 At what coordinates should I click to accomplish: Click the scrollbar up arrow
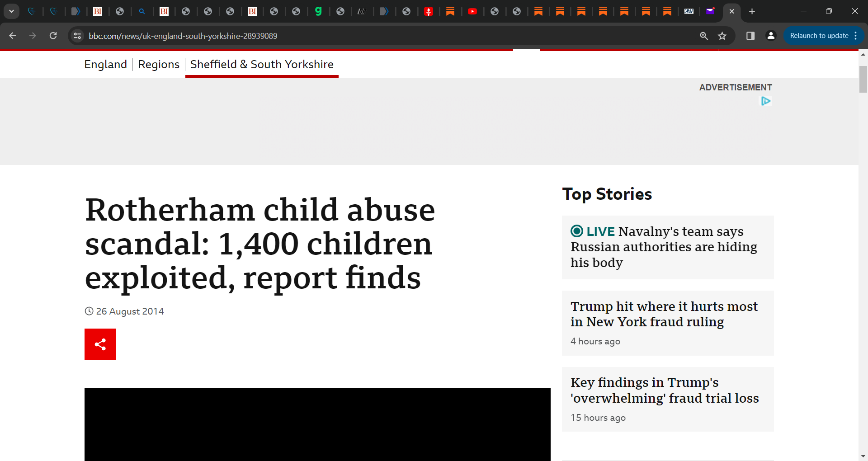tap(863, 54)
